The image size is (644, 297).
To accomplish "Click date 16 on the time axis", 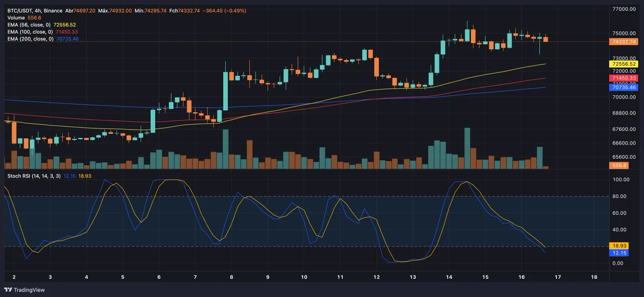I will (x=521, y=277).
